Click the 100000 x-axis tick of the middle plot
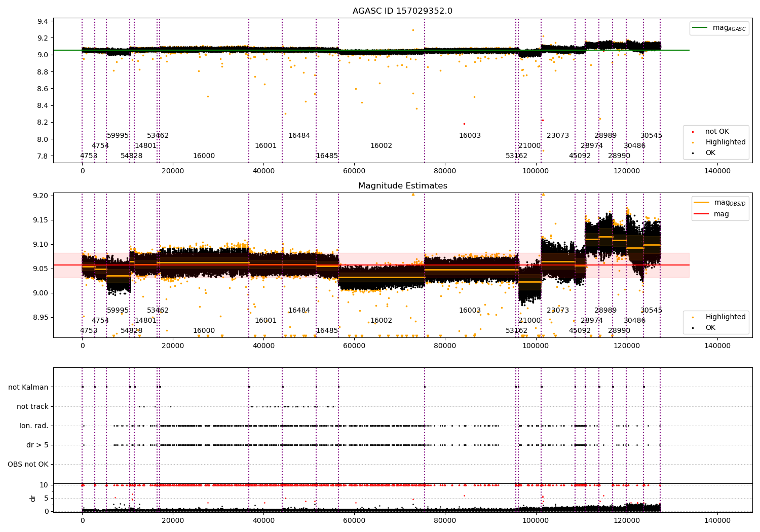Viewport: 760px width, 532px height. click(536, 346)
